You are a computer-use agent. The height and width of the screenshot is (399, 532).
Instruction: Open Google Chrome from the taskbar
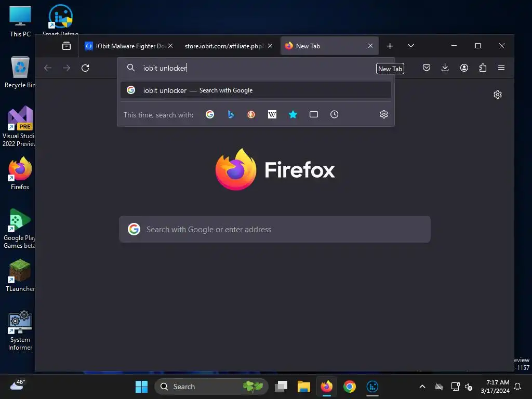tap(350, 387)
